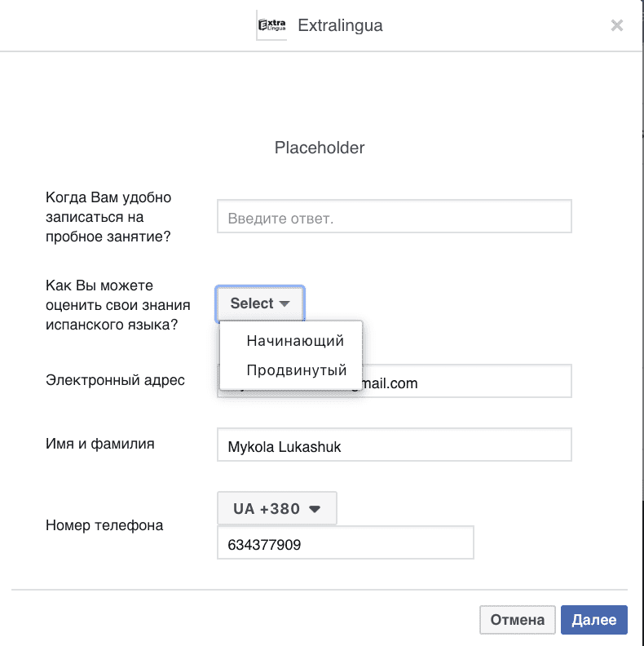The width and height of the screenshot is (644, 646).
Task: Open the UA +380 country code dropdown
Action: (276, 509)
